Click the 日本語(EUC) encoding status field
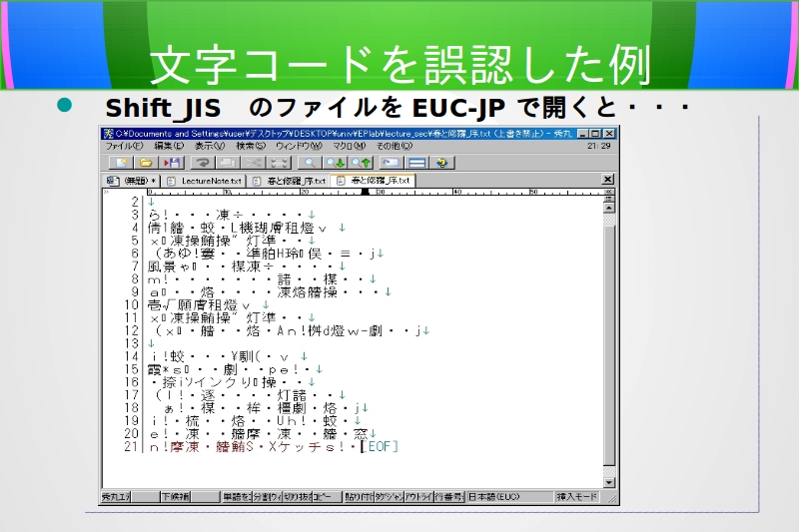799x532 pixels. tap(494, 496)
